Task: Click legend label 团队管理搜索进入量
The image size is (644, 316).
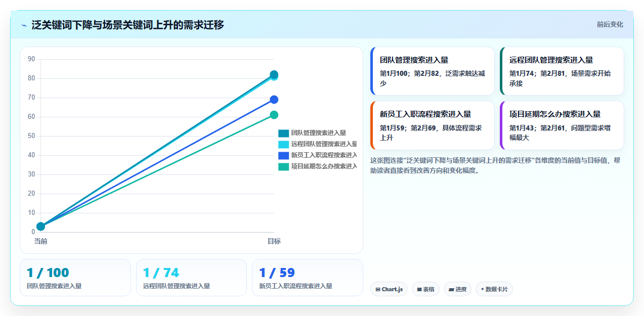Action: 318,133
